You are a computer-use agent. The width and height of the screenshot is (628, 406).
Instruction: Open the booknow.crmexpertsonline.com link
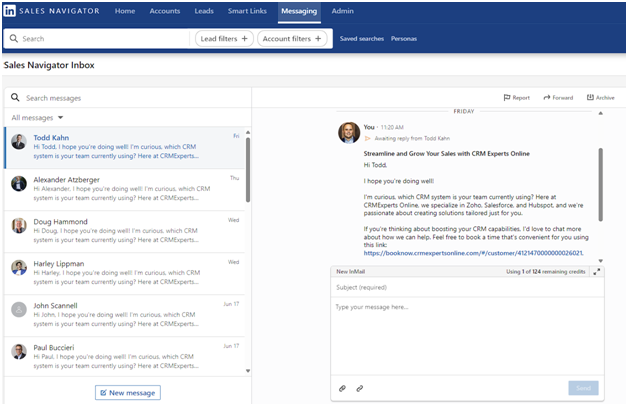coord(473,253)
